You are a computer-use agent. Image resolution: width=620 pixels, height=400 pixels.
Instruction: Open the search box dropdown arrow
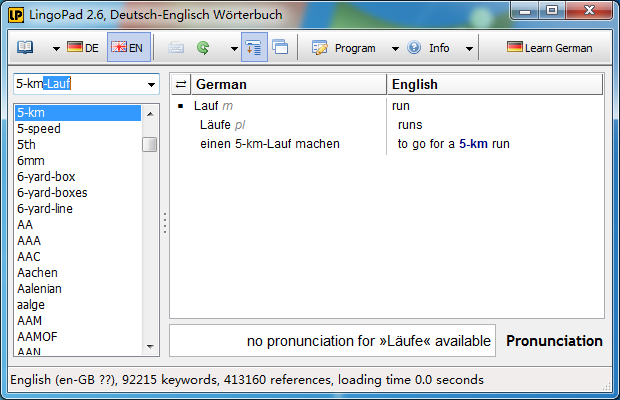click(x=151, y=84)
